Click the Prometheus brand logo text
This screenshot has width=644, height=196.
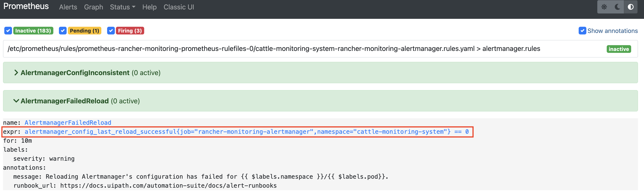click(x=26, y=6)
